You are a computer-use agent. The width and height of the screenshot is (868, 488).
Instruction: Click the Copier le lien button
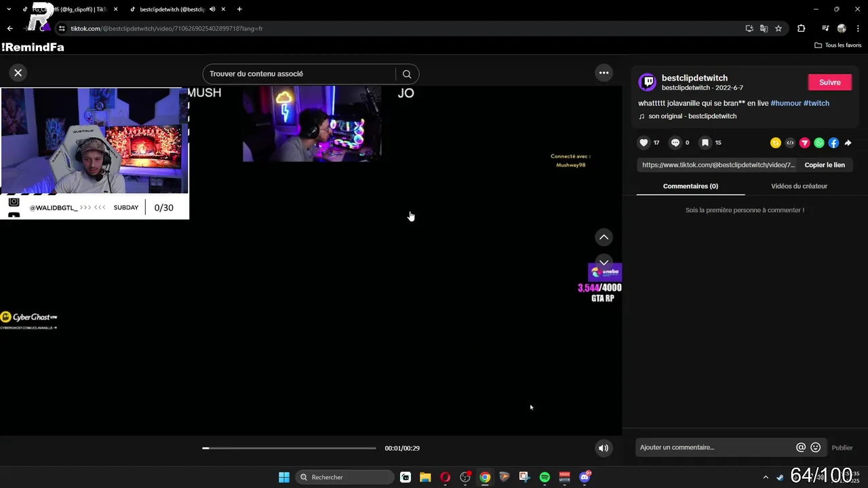pyautogui.click(x=825, y=165)
